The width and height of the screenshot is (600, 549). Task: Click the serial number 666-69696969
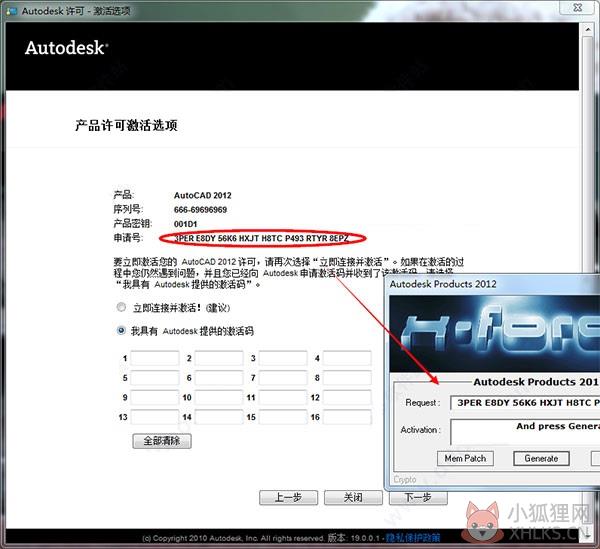pos(201,210)
